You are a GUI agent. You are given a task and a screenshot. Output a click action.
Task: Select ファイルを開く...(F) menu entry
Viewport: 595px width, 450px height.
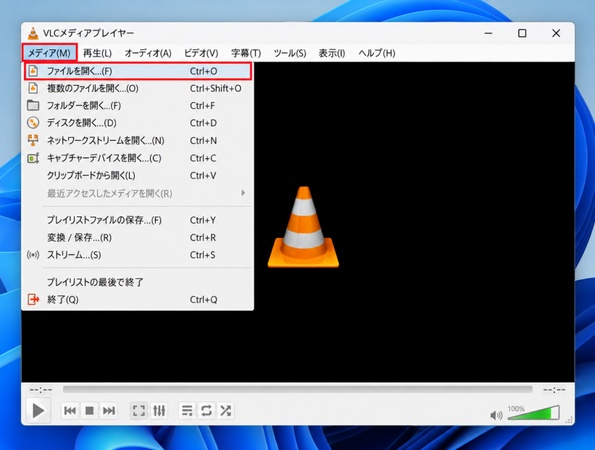[138, 71]
